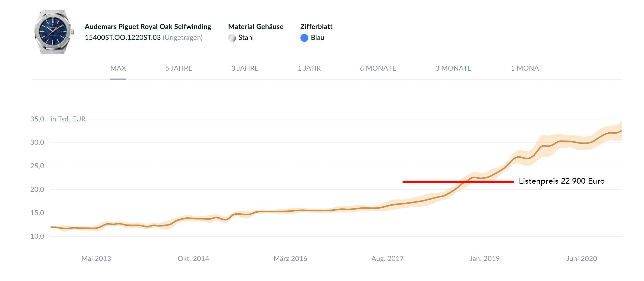Click the Listenpreis 22.900 Euro annotation
Image resolution: width=644 pixels, height=281 pixels.
(x=561, y=181)
